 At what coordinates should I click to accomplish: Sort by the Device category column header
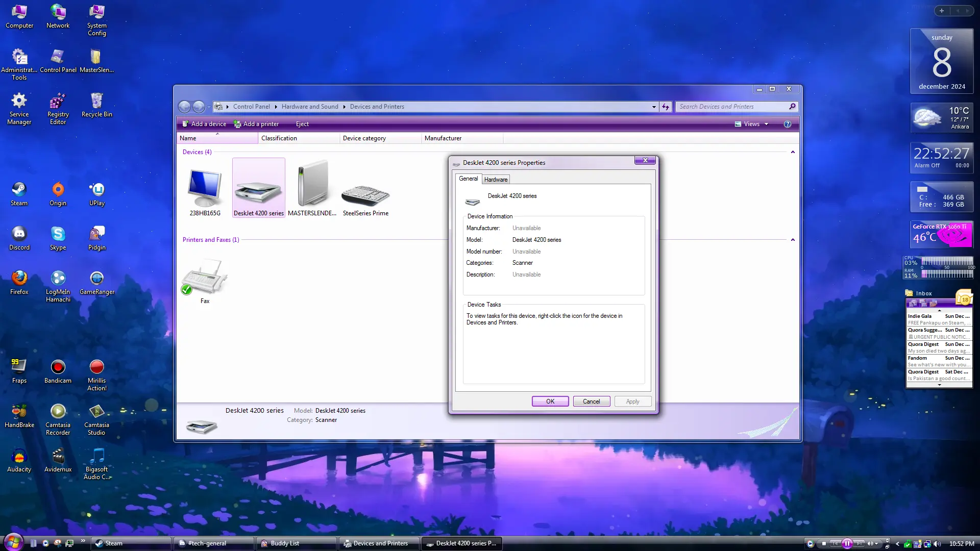[380, 138]
